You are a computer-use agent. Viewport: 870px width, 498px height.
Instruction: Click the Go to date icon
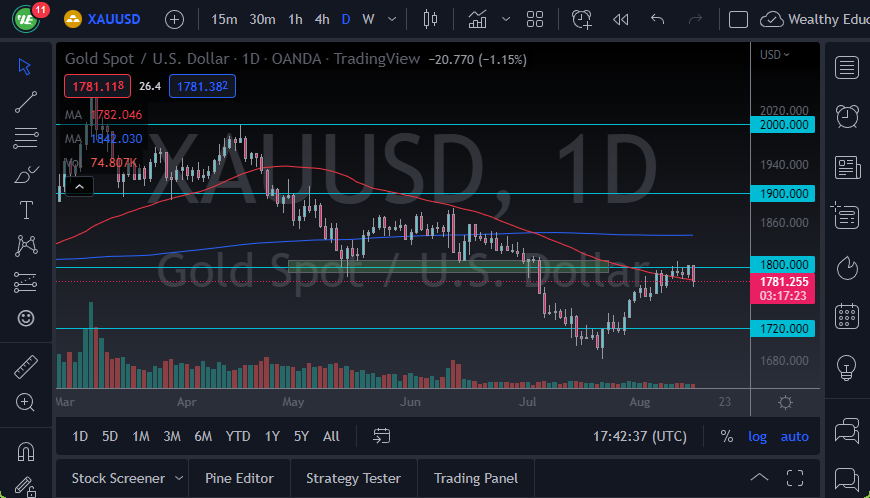[382, 436]
